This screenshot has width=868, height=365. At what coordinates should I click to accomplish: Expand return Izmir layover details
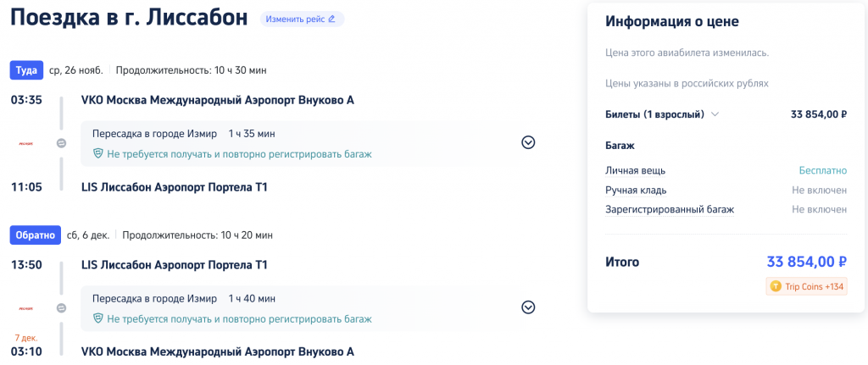(x=528, y=307)
